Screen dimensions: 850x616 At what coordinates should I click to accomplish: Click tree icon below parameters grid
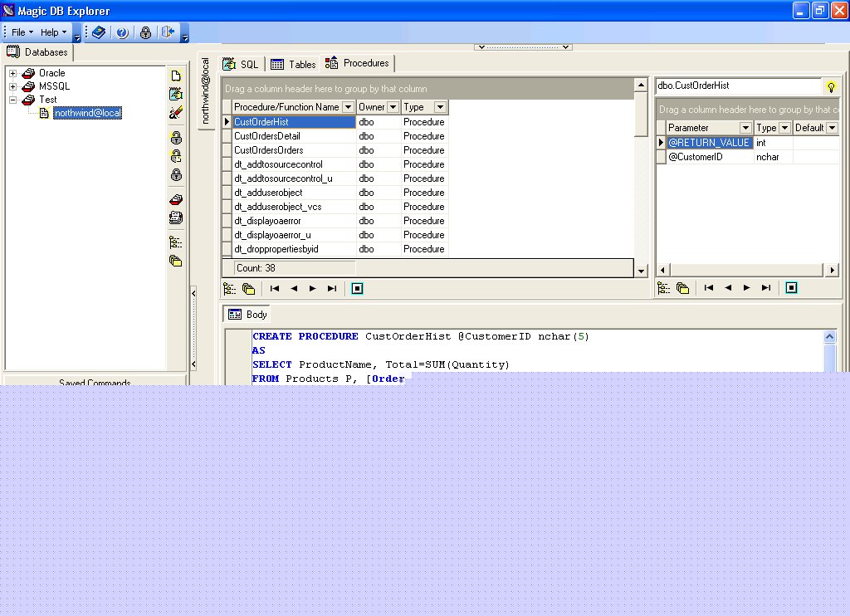click(664, 288)
